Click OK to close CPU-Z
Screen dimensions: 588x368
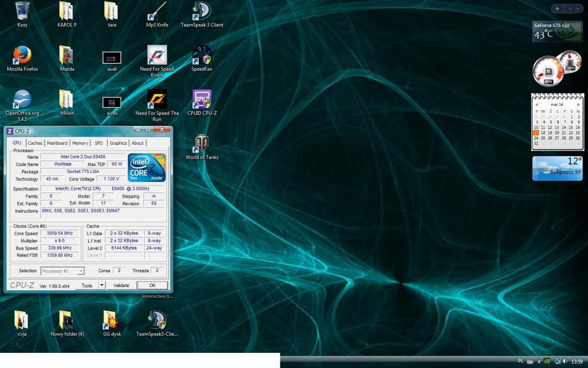[x=152, y=286]
